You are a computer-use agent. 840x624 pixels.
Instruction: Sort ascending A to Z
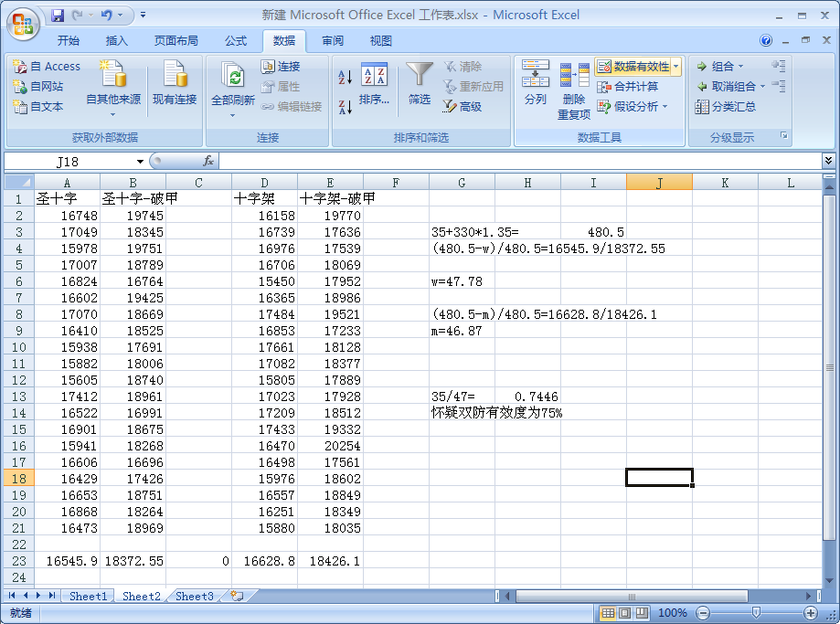(x=346, y=77)
